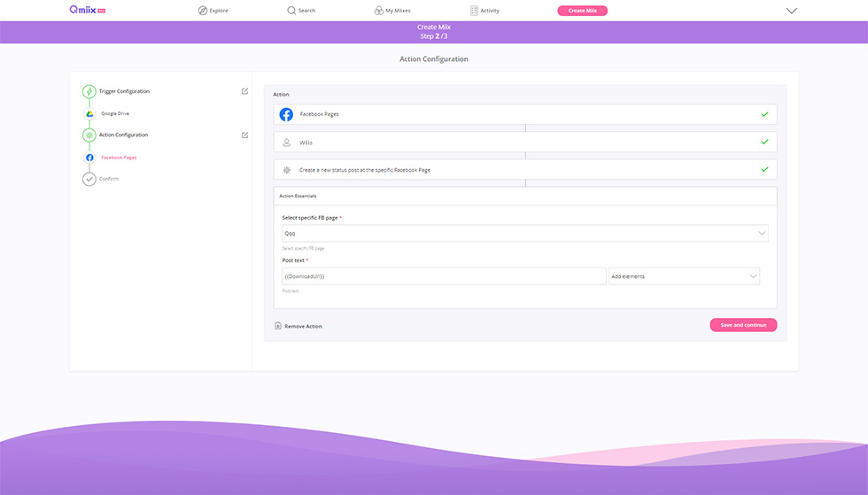Expand the top-right account chevron menu
868x495 pixels.
(x=791, y=11)
